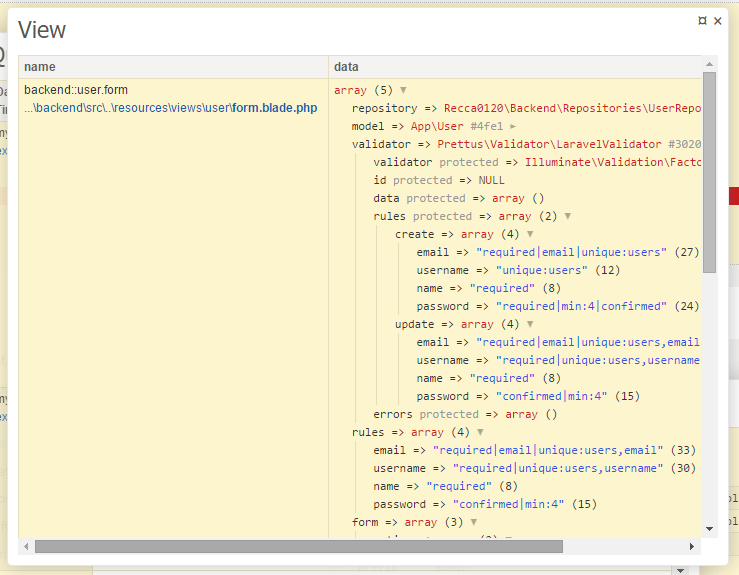Select the "unique:users" (12) username value
The height and width of the screenshot is (575, 739).
pyautogui.click(x=542, y=270)
